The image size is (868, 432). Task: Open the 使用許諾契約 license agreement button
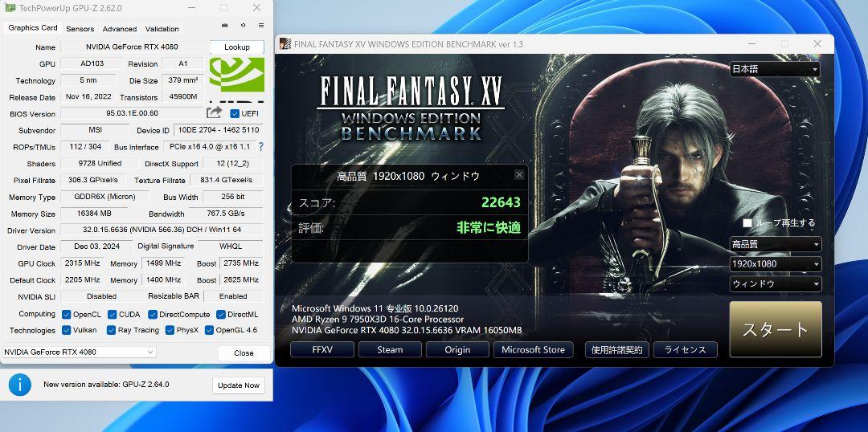pyautogui.click(x=617, y=349)
